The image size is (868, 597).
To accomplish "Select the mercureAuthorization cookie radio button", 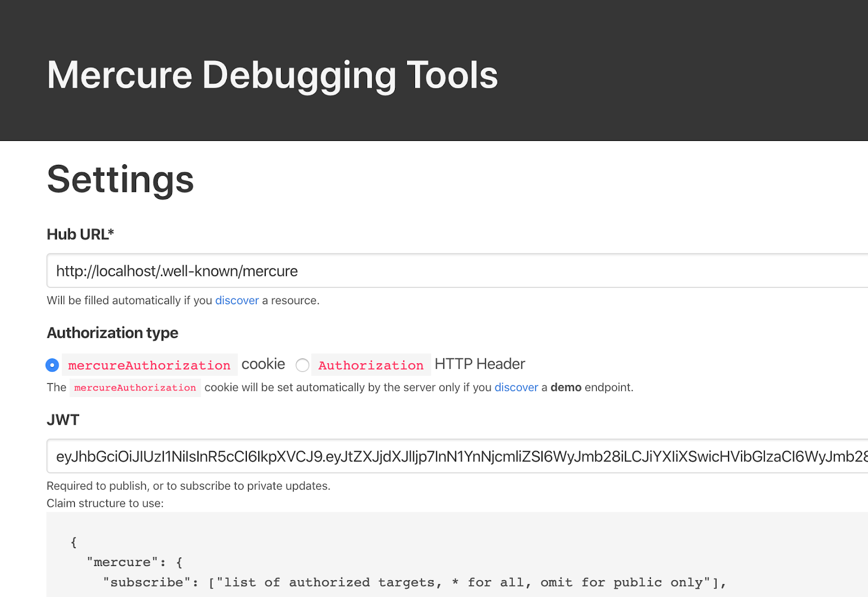I will 52,365.
